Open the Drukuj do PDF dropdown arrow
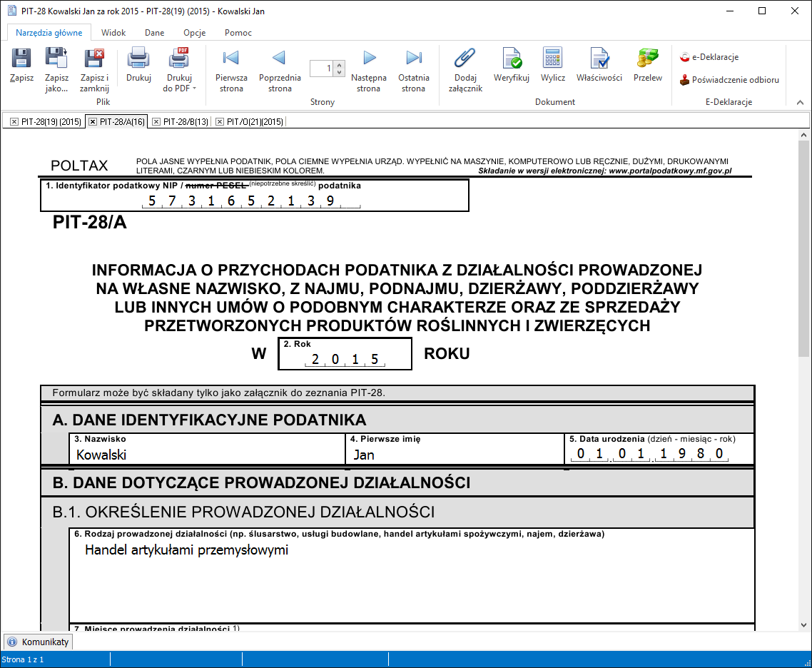This screenshot has height=668, width=812. pos(195,88)
